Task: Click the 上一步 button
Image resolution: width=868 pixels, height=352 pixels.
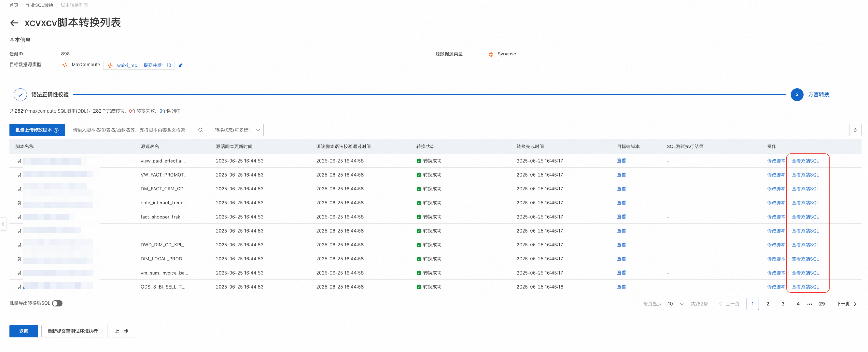Action: 121,331
